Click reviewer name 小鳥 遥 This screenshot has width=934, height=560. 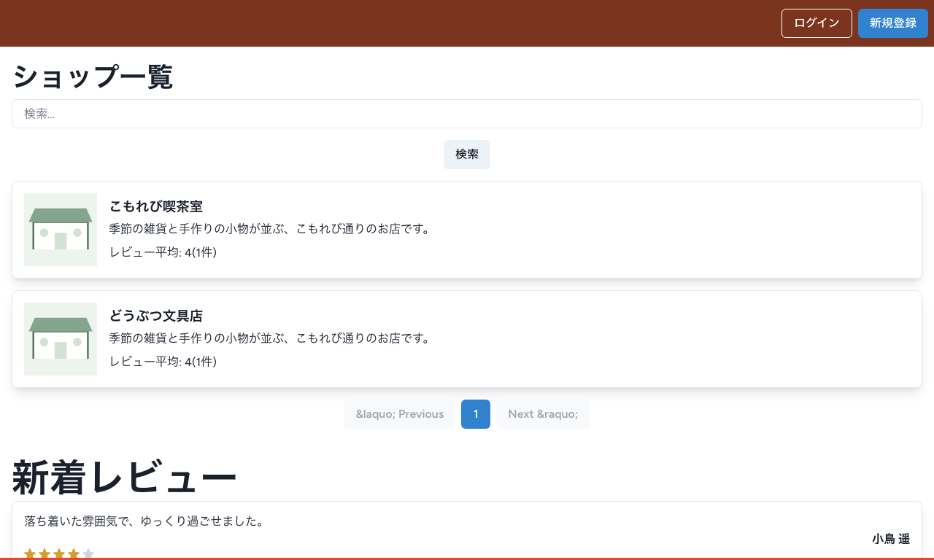[891, 539]
